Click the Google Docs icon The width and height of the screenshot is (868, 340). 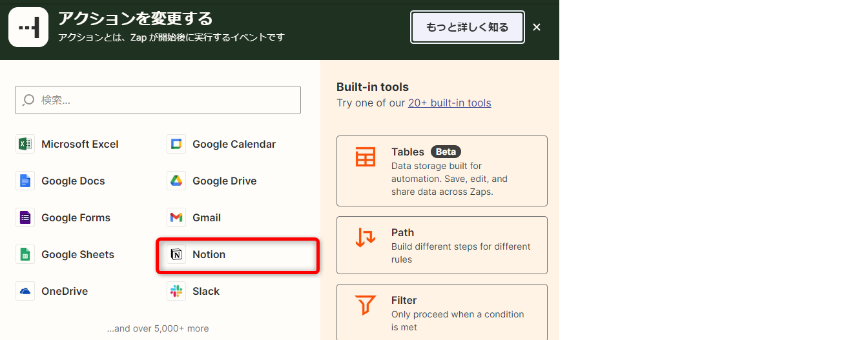[x=25, y=181]
